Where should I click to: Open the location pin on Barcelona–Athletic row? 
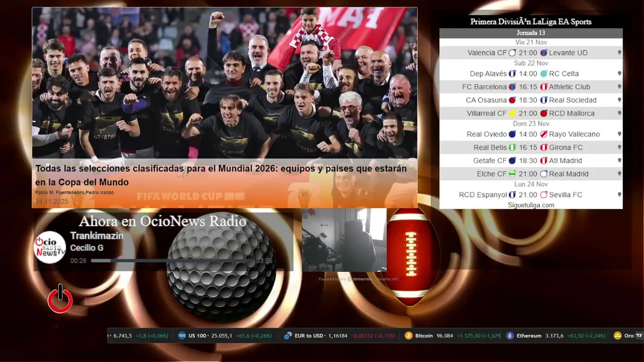pyautogui.click(x=619, y=87)
